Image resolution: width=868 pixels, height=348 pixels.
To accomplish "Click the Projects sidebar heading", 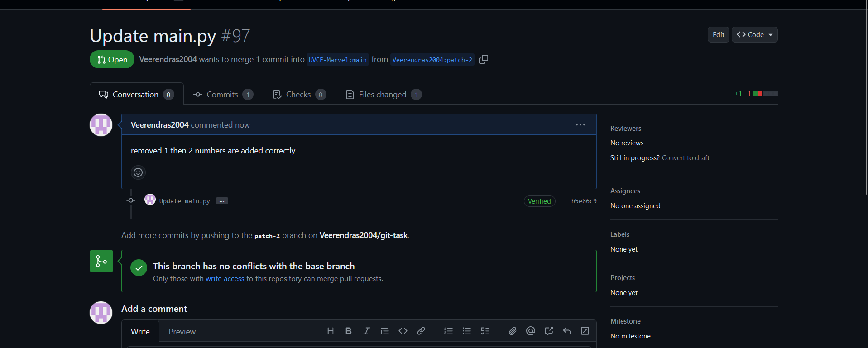I will [x=623, y=278].
